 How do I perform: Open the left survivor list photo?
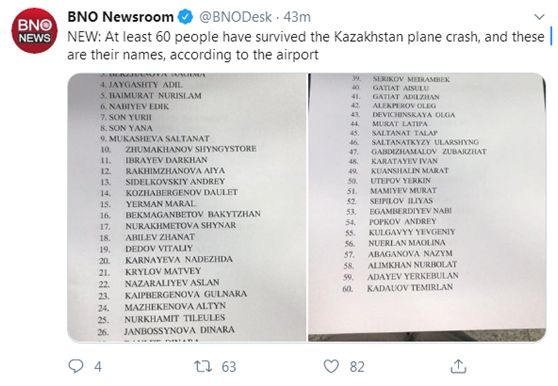point(186,207)
